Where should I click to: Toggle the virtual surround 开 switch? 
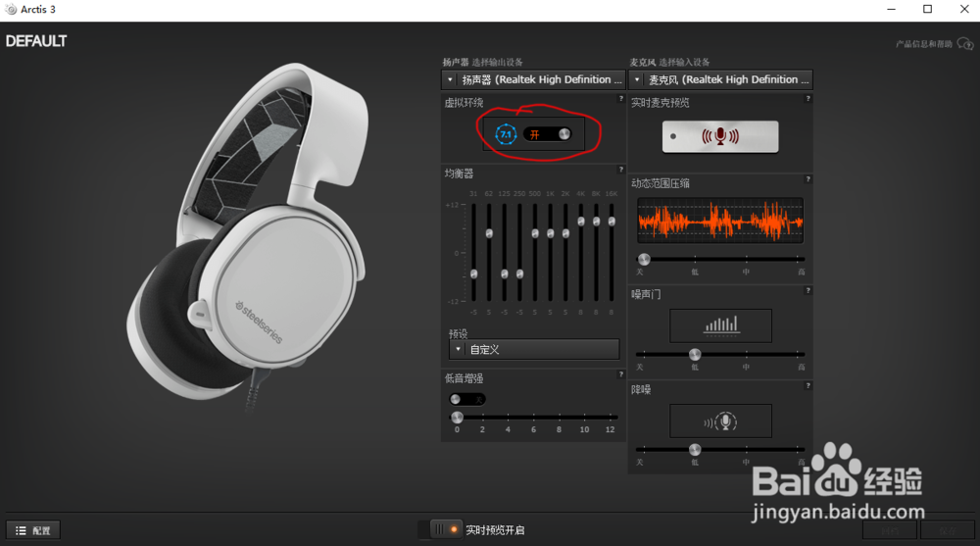pos(548,134)
